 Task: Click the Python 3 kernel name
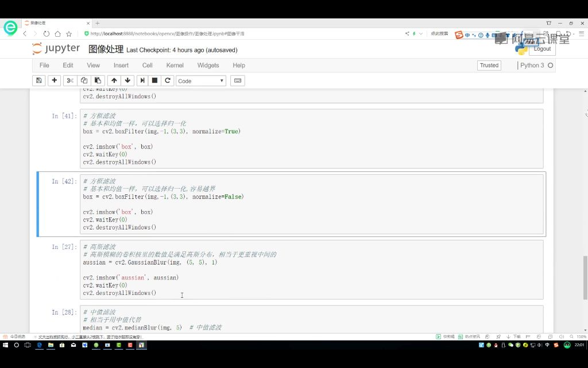(532, 65)
